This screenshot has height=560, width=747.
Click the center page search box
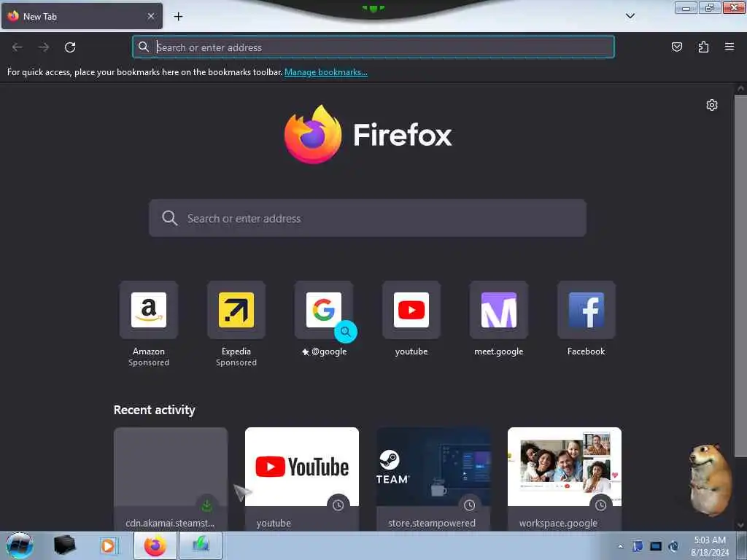368,218
